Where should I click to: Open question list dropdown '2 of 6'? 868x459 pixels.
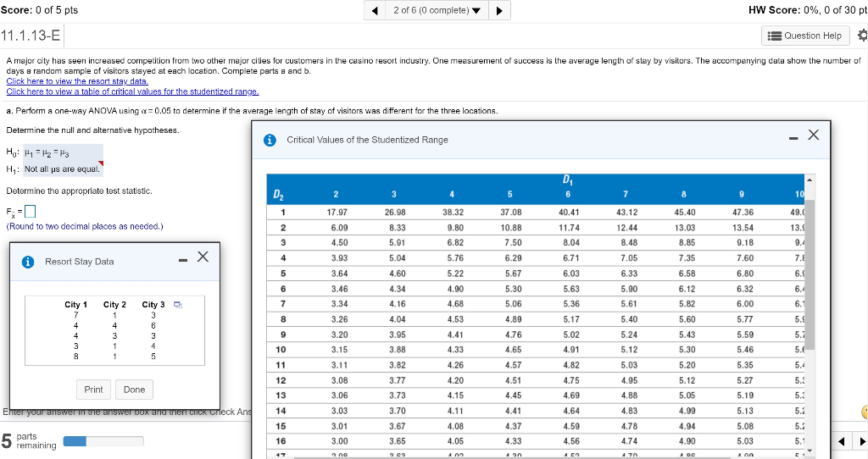pos(437,10)
